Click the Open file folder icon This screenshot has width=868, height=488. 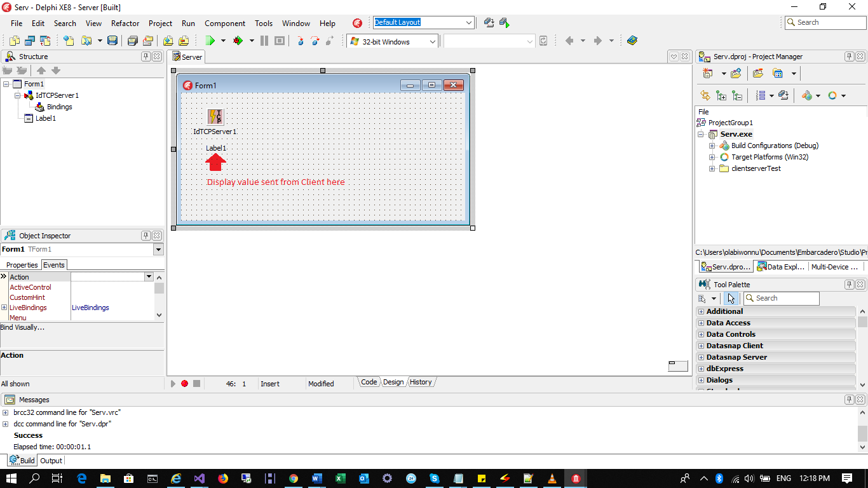click(86, 41)
